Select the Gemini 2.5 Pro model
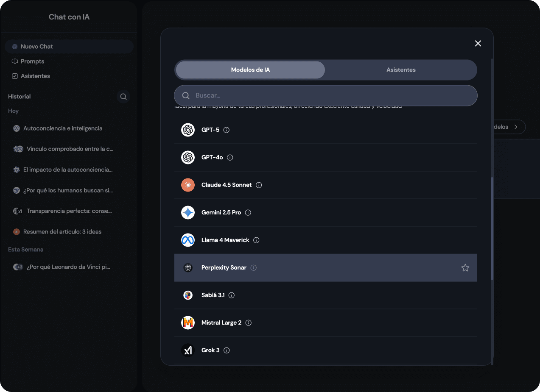This screenshot has width=540, height=392. (x=326, y=213)
